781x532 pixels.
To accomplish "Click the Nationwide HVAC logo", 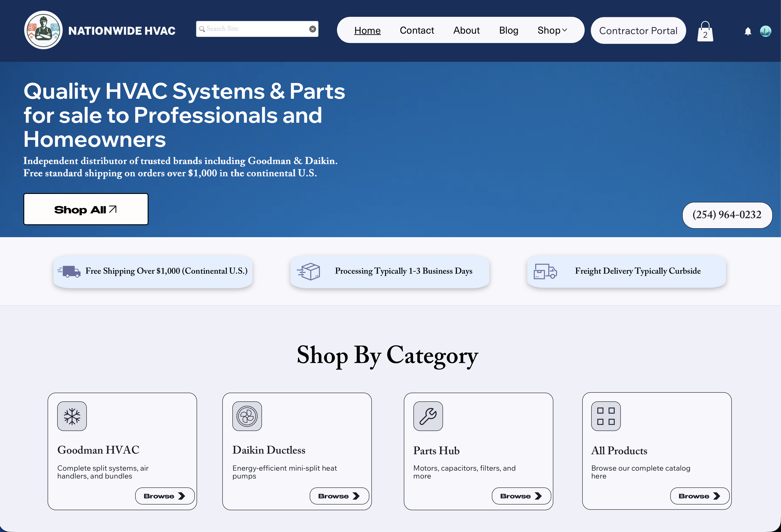I will (x=43, y=30).
